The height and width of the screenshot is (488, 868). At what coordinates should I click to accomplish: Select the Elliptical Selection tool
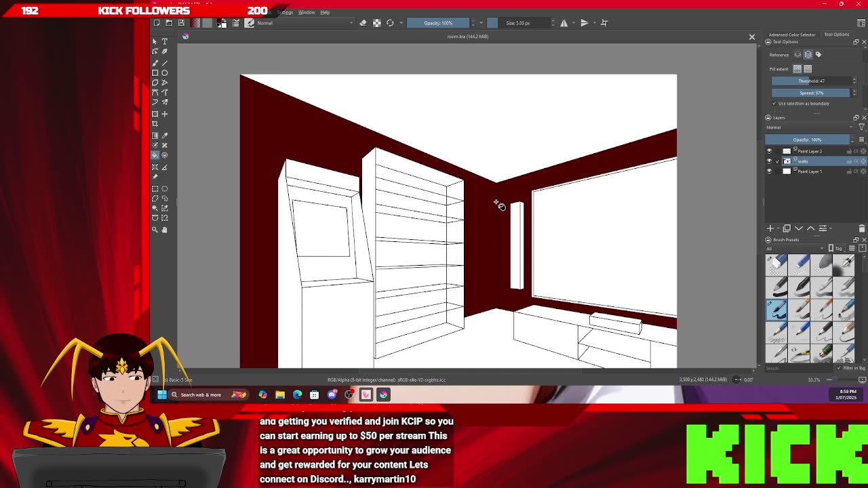click(x=164, y=189)
